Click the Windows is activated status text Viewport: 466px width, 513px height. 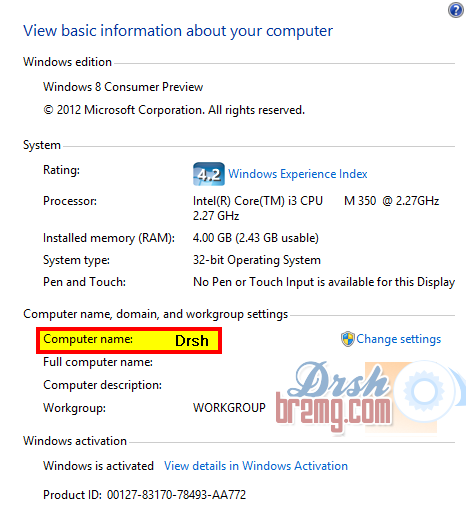(x=98, y=466)
